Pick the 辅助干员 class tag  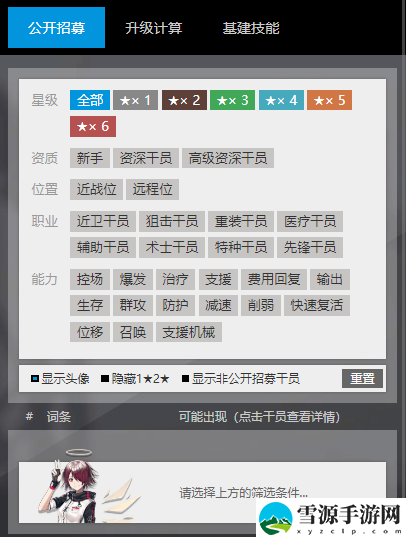(103, 247)
